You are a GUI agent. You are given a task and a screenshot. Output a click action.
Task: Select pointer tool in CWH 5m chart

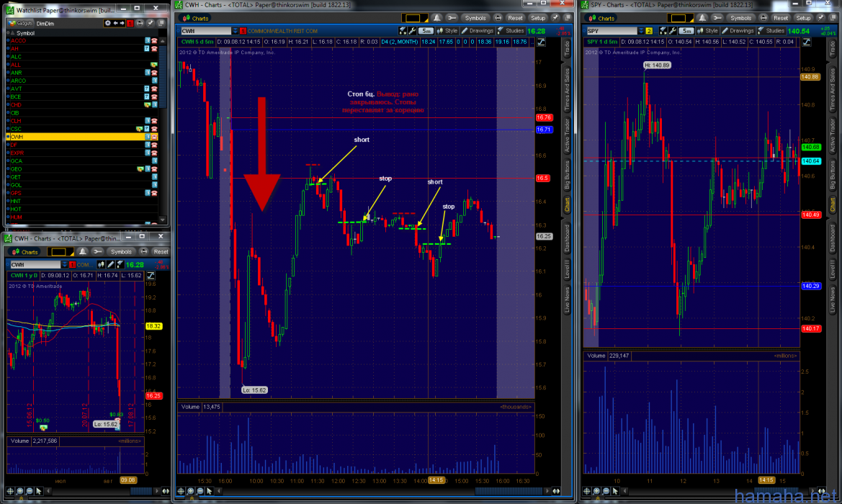tap(210, 491)
